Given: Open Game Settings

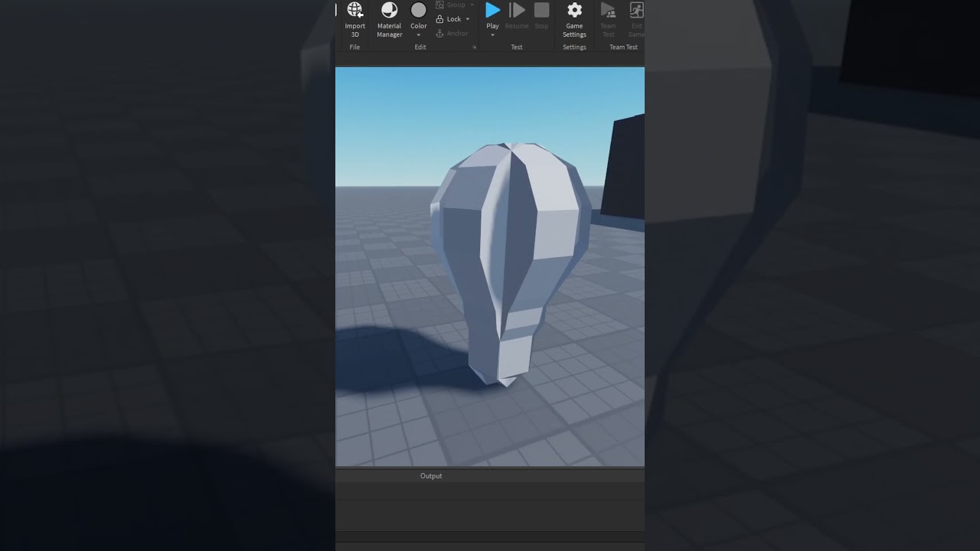Looking at the screenshot, I should click(574, 20).
